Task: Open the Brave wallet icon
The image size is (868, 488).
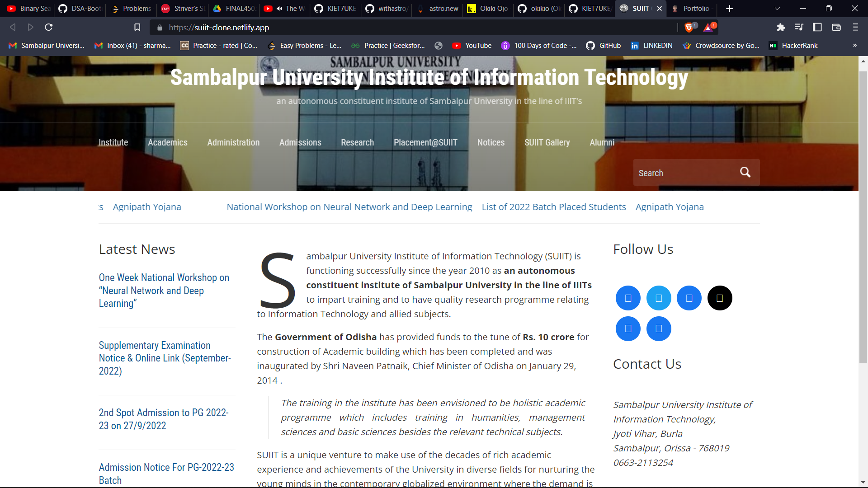Action: pos(836,28)
